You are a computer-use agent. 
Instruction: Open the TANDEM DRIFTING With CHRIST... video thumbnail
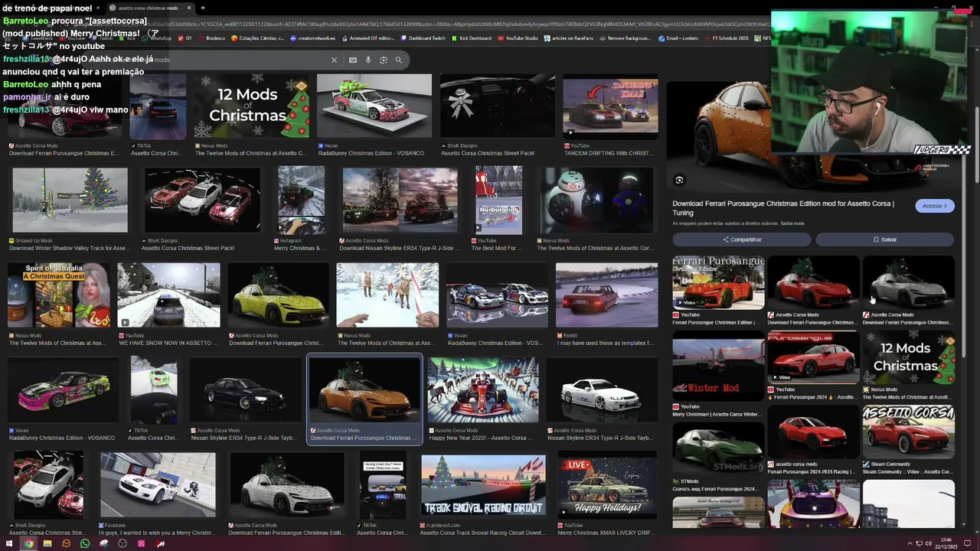point(610,106)
